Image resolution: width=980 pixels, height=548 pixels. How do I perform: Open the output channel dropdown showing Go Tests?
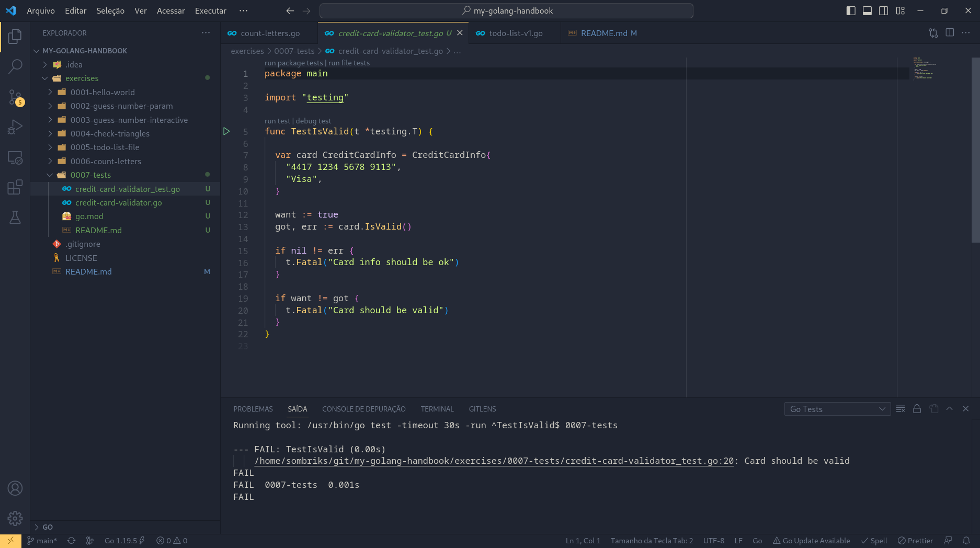pyautogui.click(x=837, y=409)
